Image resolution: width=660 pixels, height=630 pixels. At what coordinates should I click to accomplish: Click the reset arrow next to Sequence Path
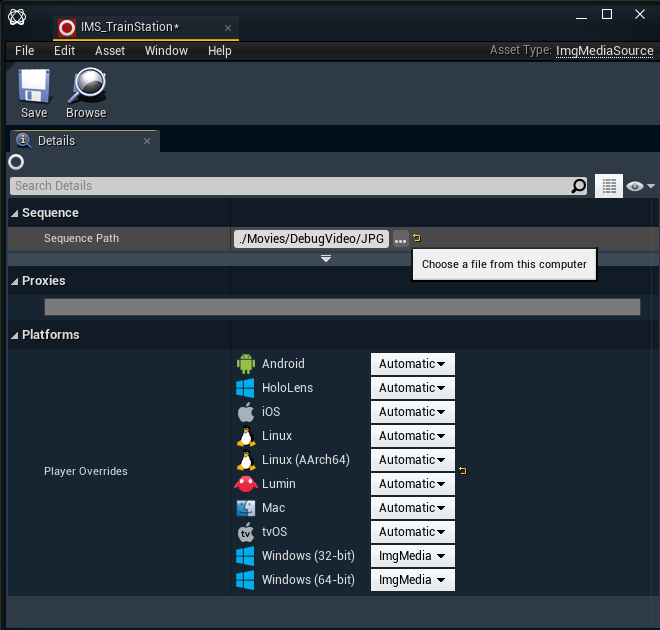tap(417, 238)
